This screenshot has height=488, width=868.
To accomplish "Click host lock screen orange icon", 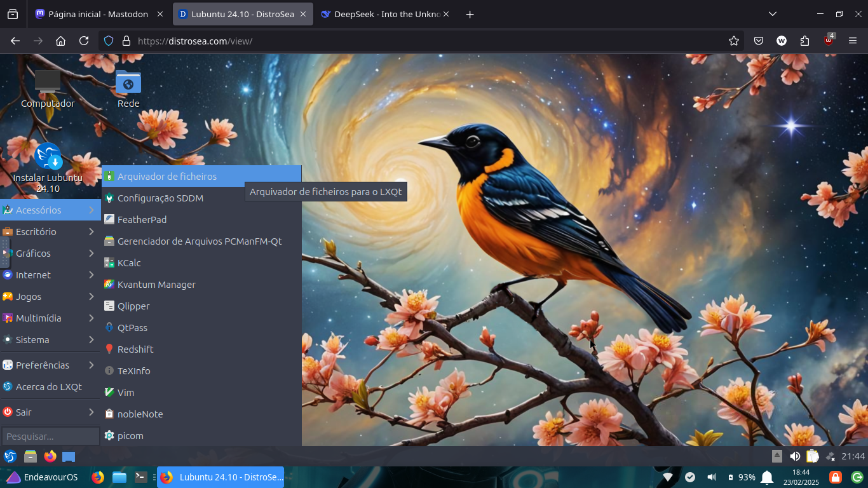I will [836, 477].
